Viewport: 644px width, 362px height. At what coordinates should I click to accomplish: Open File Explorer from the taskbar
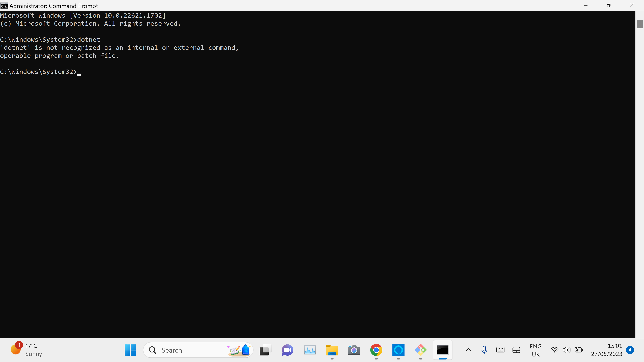(x=332, y=350)
